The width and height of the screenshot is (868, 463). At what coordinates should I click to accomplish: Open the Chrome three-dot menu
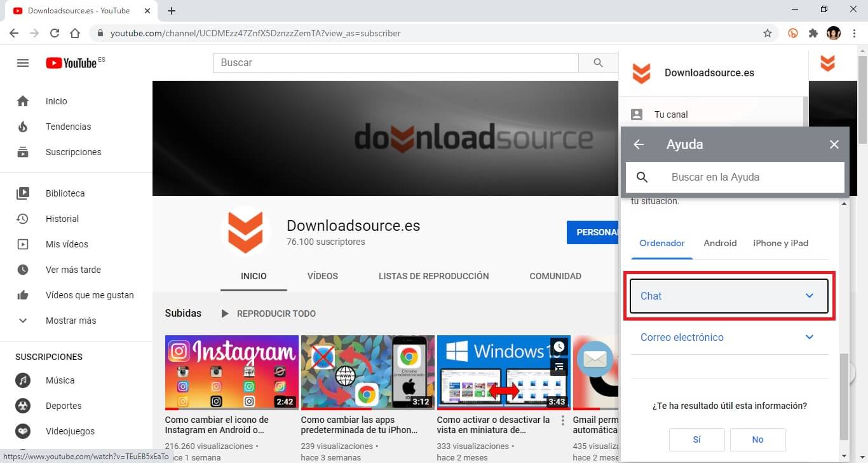click(854, 33)
